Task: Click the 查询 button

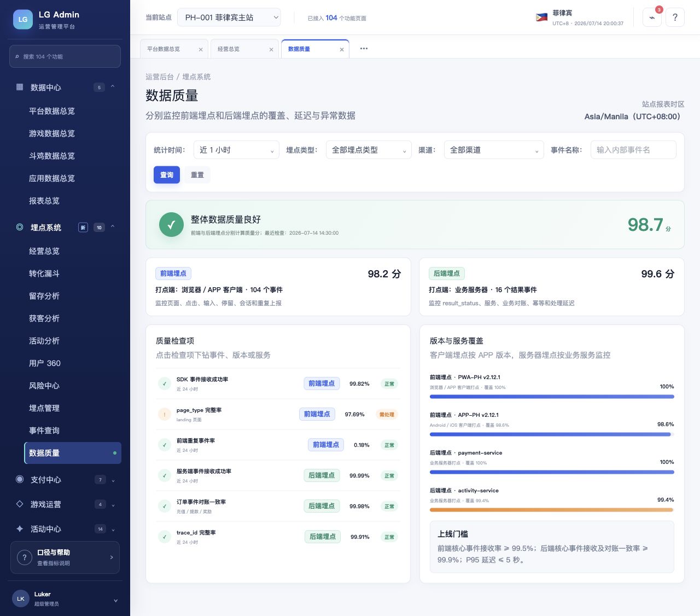Action: [x=167, y=175]
